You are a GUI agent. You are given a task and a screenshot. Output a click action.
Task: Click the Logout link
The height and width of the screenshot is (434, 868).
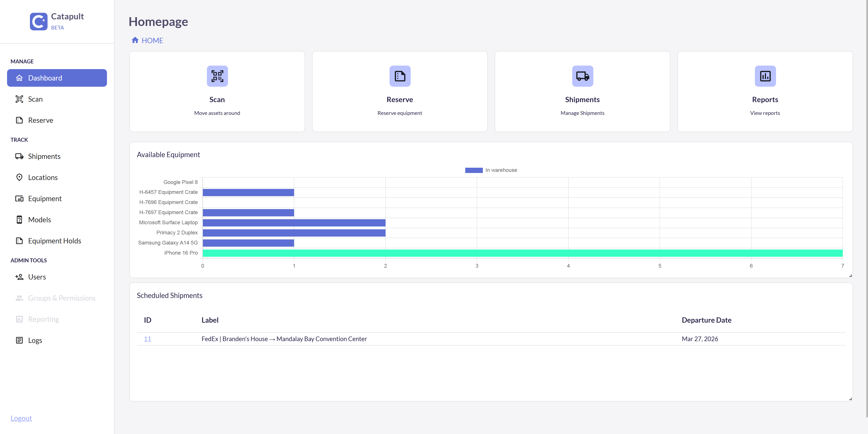point(21,418)
